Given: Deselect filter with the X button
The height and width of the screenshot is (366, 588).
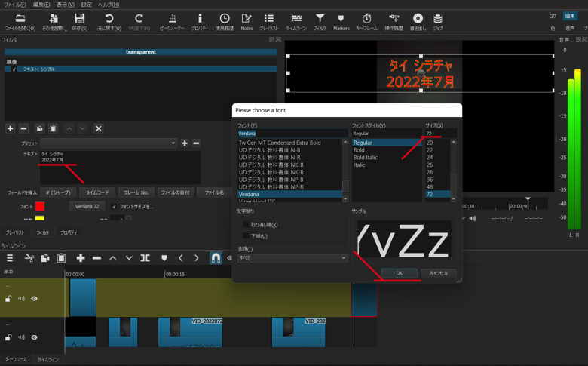Looking at the screenshot, I should (x=99, y=128).
